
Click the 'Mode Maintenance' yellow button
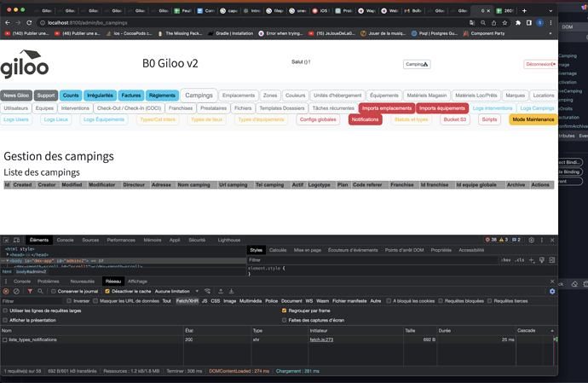[x=533, y=119]
